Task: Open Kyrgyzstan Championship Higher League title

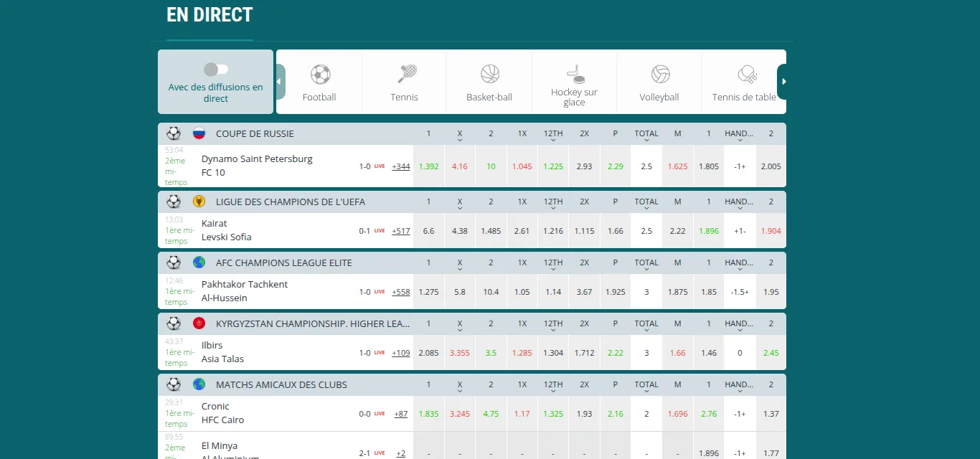Action: [313, 323]
